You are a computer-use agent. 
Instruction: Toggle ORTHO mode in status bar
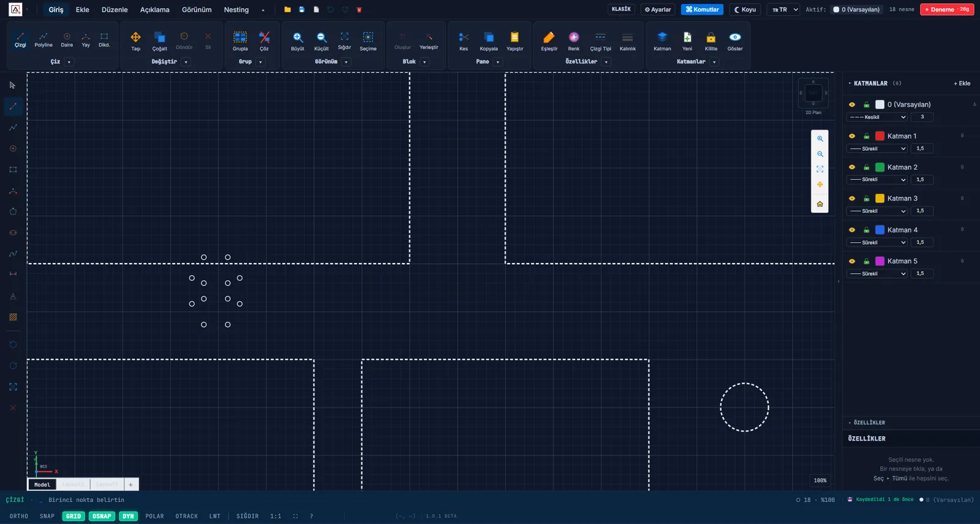coord(19,516)
